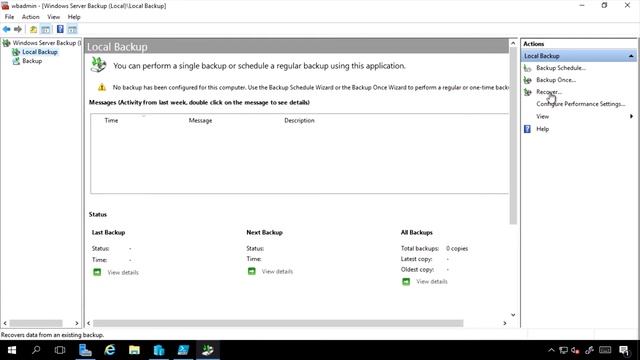The image size is (640, 360).
Task: Open Help from the Actions pane
Action: tap(542, 129)
